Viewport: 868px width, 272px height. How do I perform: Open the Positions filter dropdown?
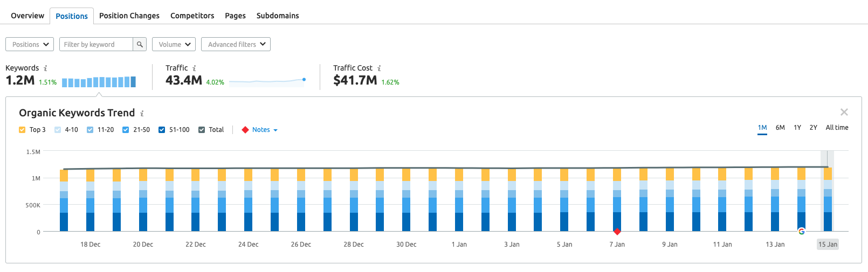point(30,44)
